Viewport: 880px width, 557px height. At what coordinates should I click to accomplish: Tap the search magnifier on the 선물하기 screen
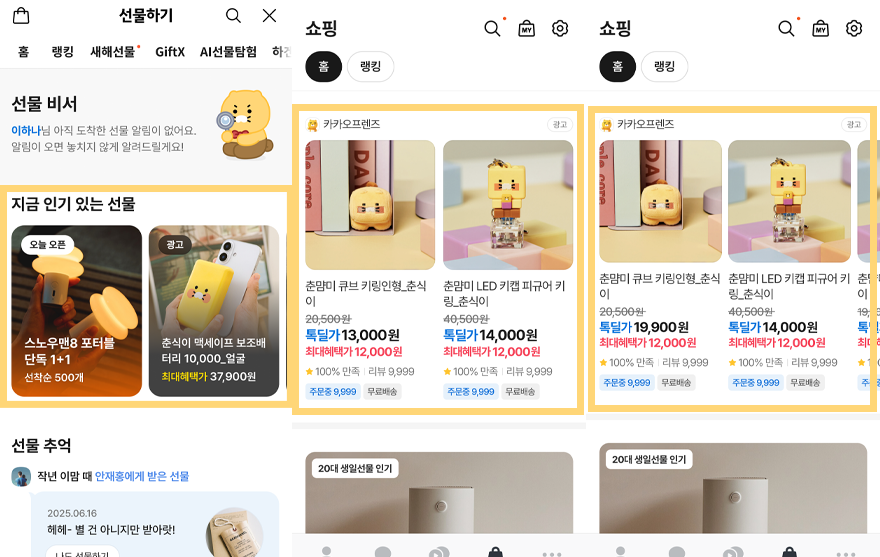tap(233, 16)
